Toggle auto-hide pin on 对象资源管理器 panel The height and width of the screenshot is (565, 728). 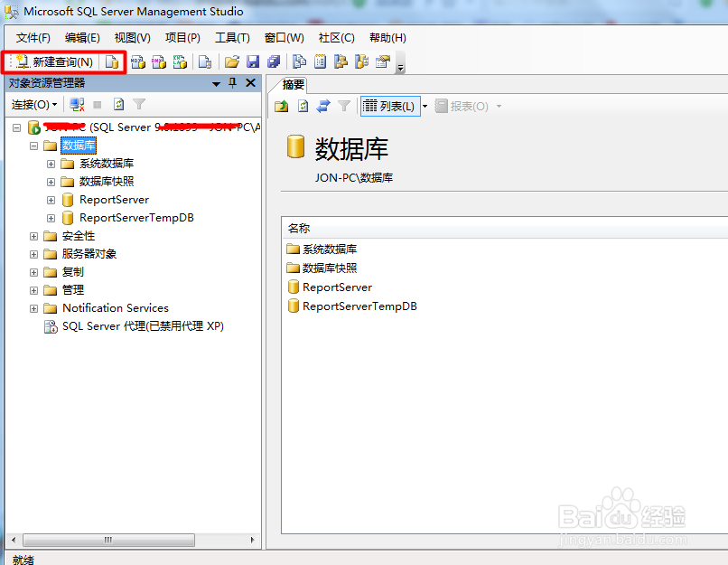tap(233, 83)
